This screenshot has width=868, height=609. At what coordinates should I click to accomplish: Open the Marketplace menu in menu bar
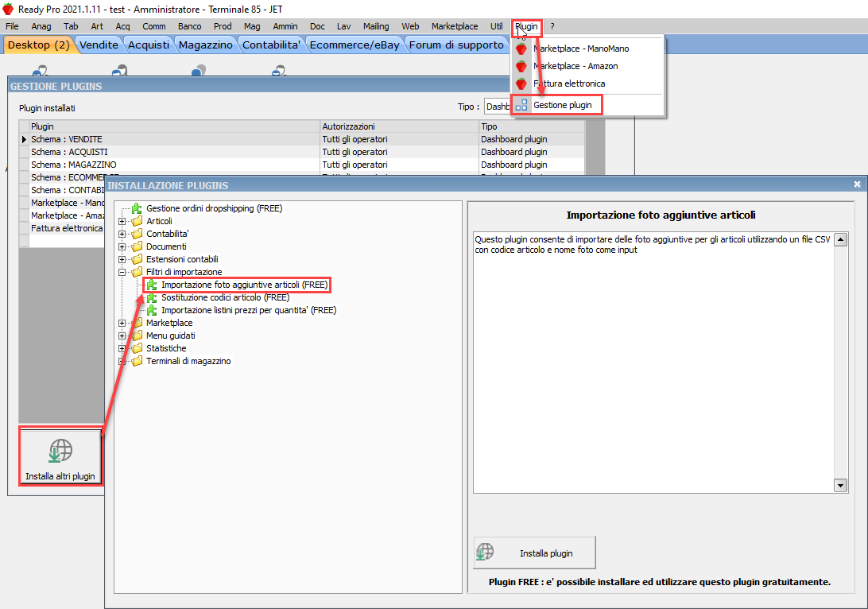pyautogui.click(x=455, y=26)
